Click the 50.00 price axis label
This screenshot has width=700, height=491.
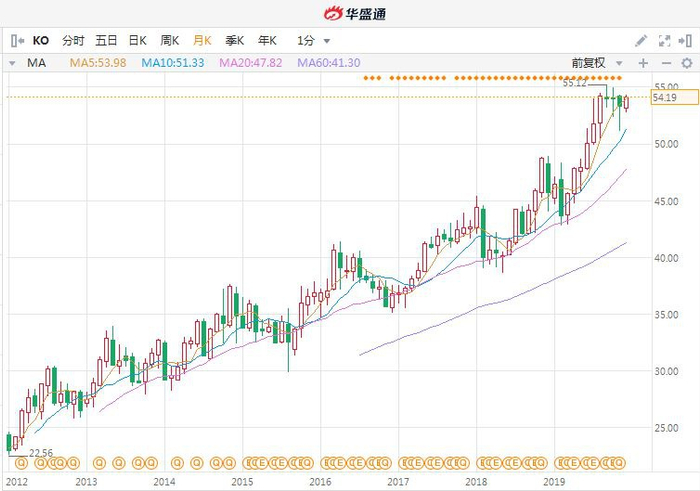[666, 144]
